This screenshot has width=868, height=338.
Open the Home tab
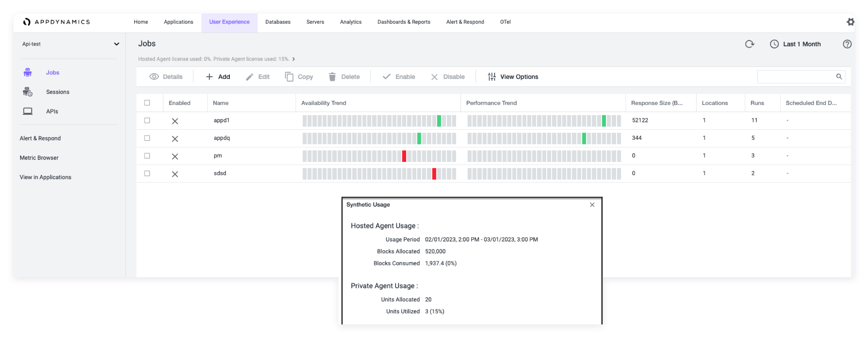tap(141, 22)
